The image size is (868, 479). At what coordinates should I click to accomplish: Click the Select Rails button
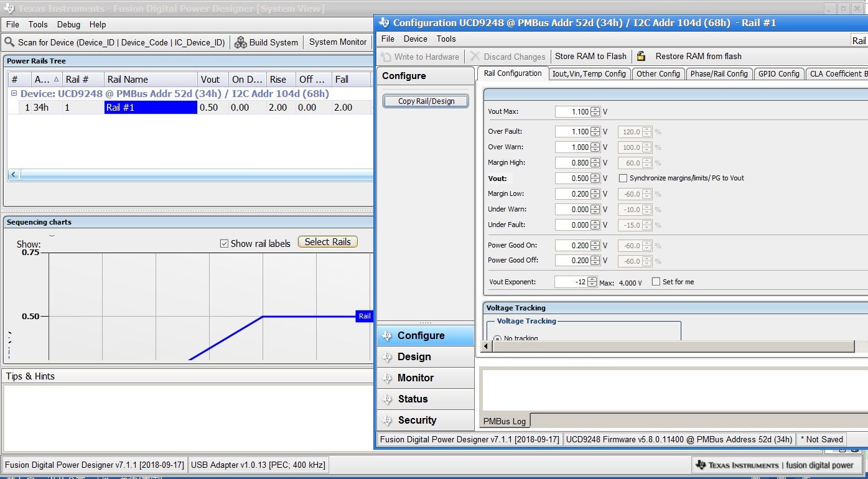[328, 242]
